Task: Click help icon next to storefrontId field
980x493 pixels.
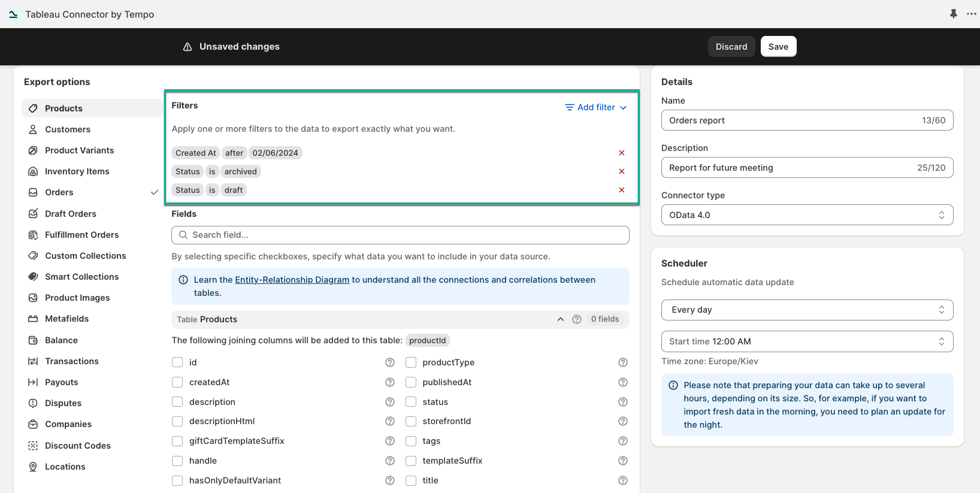Action: point(623,421)
